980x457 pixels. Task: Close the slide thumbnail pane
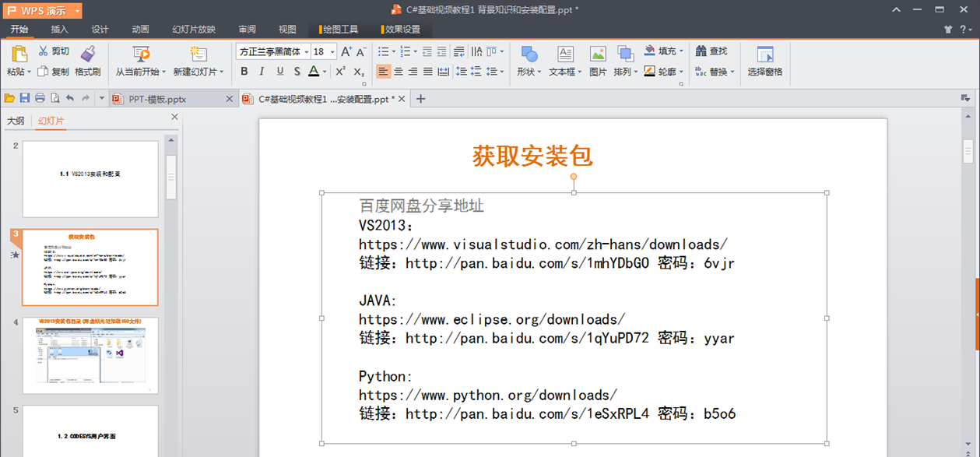pyautogui.click(x=174, y=118)
